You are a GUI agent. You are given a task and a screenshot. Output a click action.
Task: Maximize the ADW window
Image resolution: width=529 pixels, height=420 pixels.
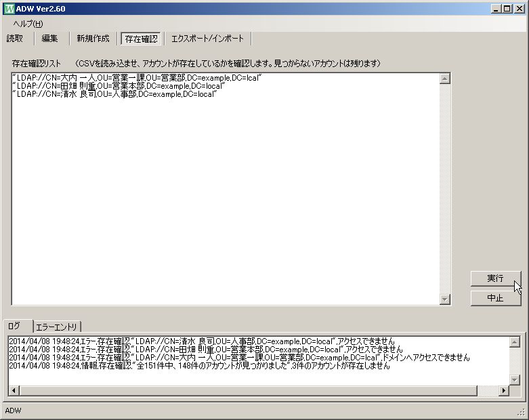coord(507,9)
